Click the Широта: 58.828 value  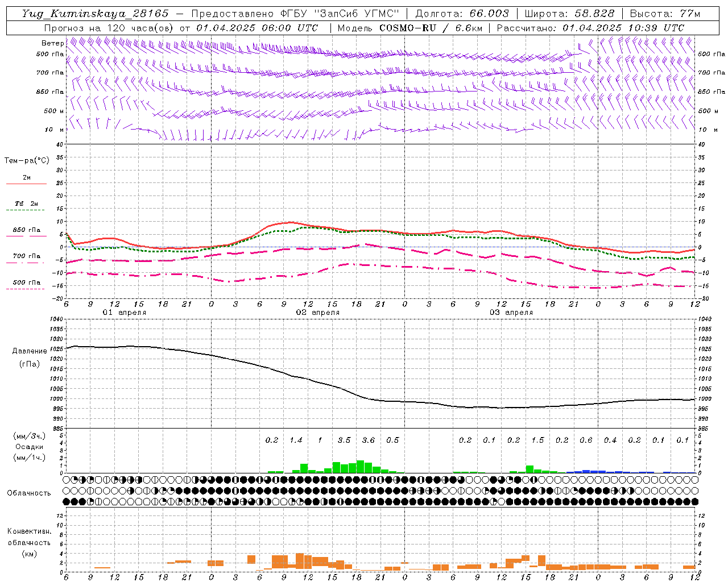tap(569, 14)
